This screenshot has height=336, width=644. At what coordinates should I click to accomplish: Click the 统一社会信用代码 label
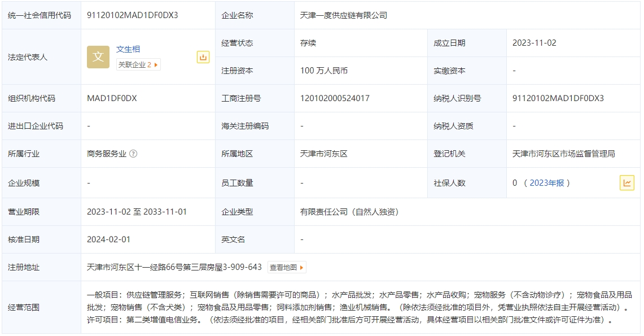[x=40, y=15]
